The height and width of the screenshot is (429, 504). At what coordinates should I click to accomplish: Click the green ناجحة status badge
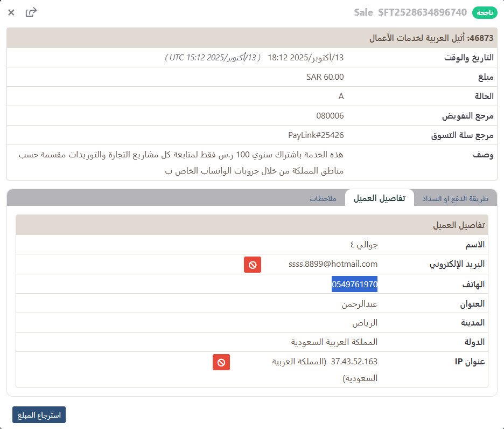484,12
